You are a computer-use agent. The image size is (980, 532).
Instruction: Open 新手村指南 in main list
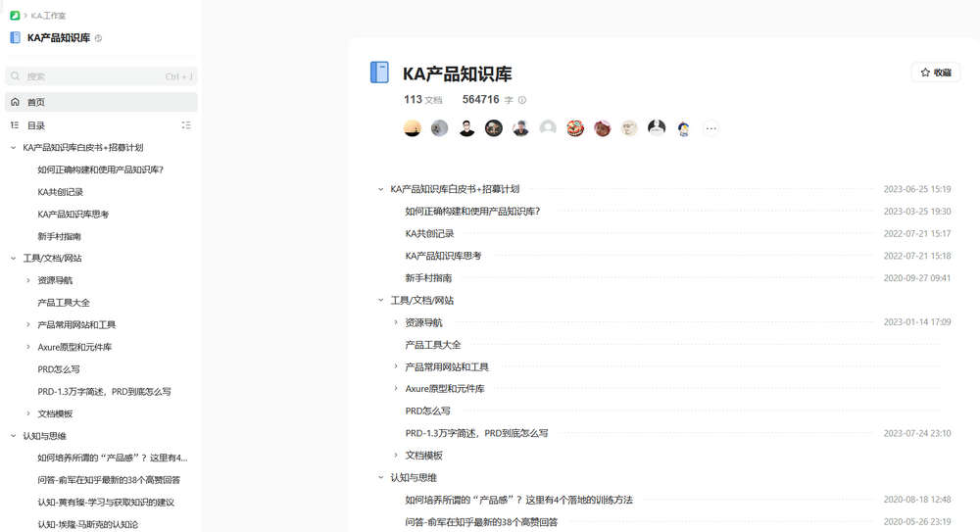point(428,277)
